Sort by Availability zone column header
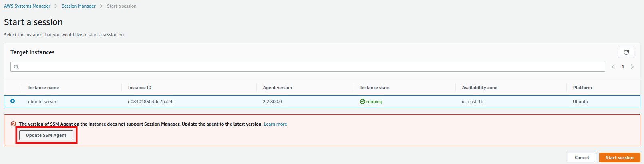644x164 pixels. (479, 88)
